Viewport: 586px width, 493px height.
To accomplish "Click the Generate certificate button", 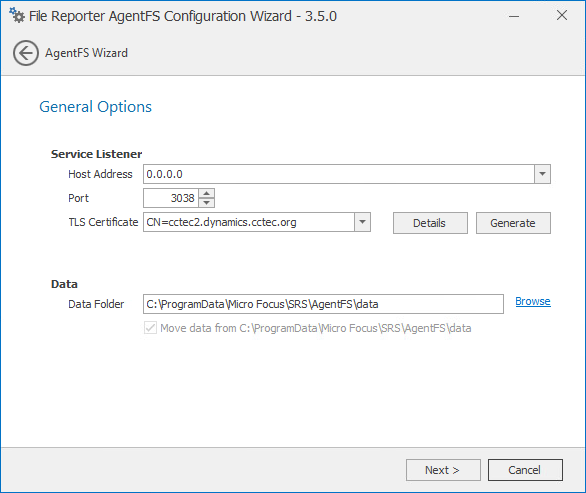I will (513, 223).
